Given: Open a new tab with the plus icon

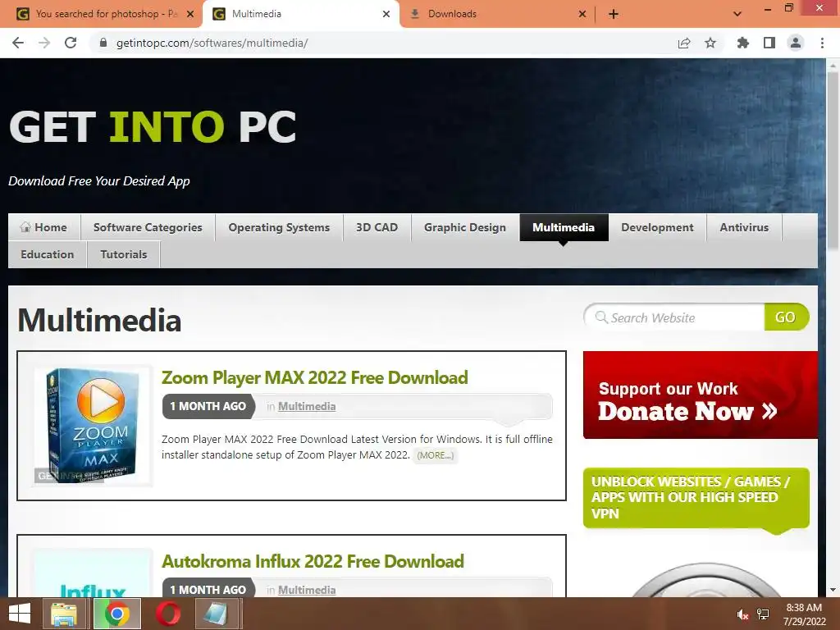Looking at the screenshot, I should (x=614, y=14).
